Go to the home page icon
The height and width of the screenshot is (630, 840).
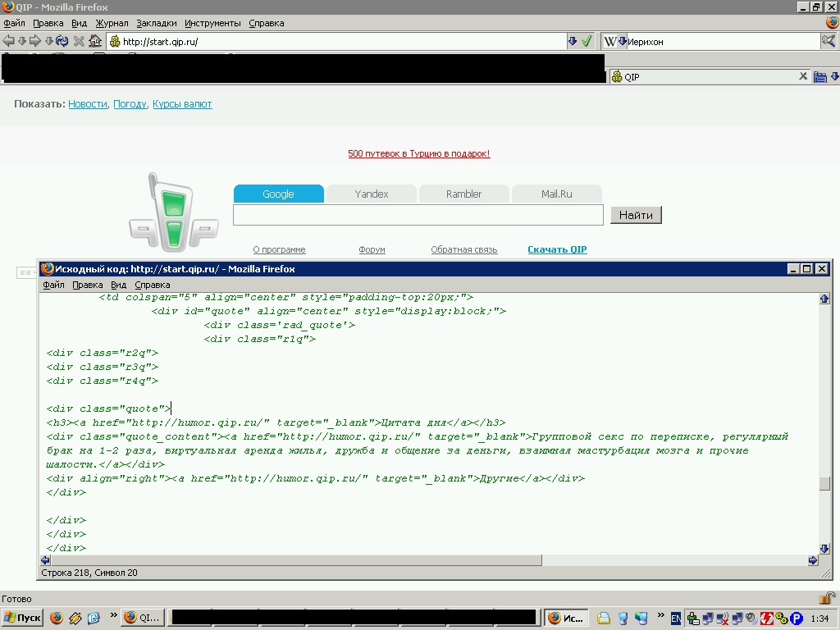click(95, 41)
